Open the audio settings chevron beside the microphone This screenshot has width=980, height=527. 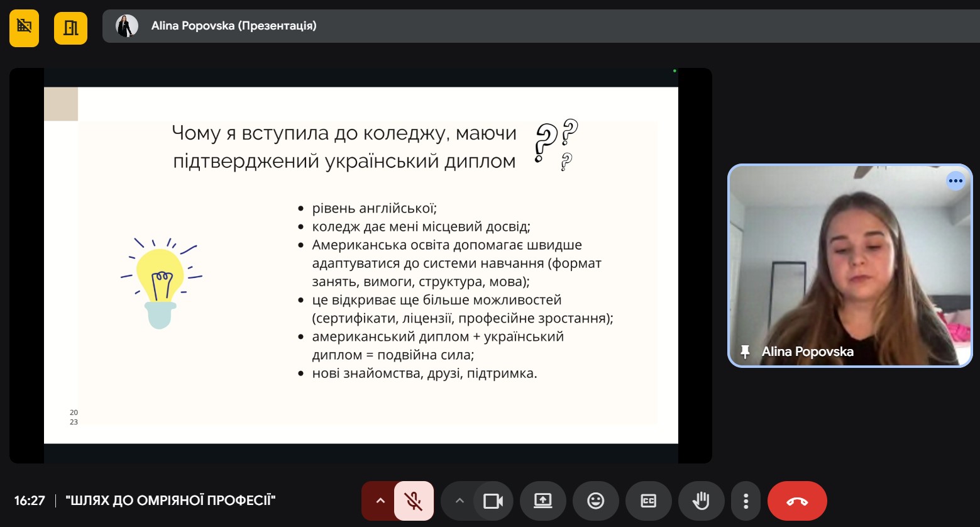click(379, 501)
